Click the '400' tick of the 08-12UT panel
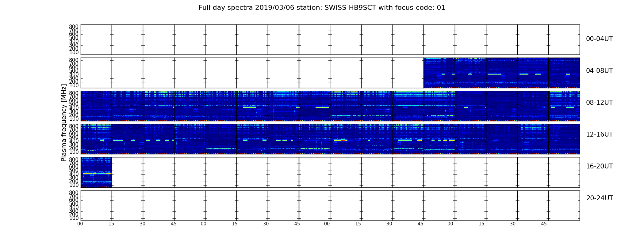Screen dimensions: 644x245 pos(74,107)
